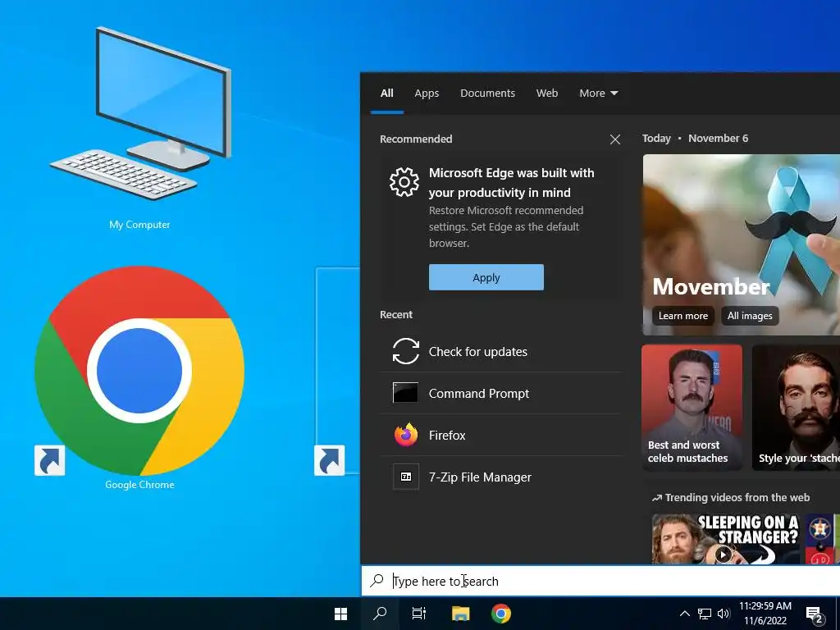Show hidden system tray icons
Screen dimensions: 840x630
tap(685, 614)
